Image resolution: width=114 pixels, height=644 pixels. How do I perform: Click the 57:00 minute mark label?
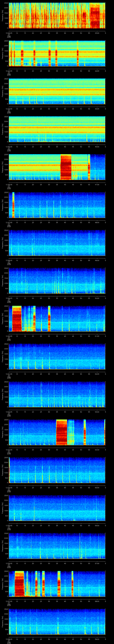(97, 564)
